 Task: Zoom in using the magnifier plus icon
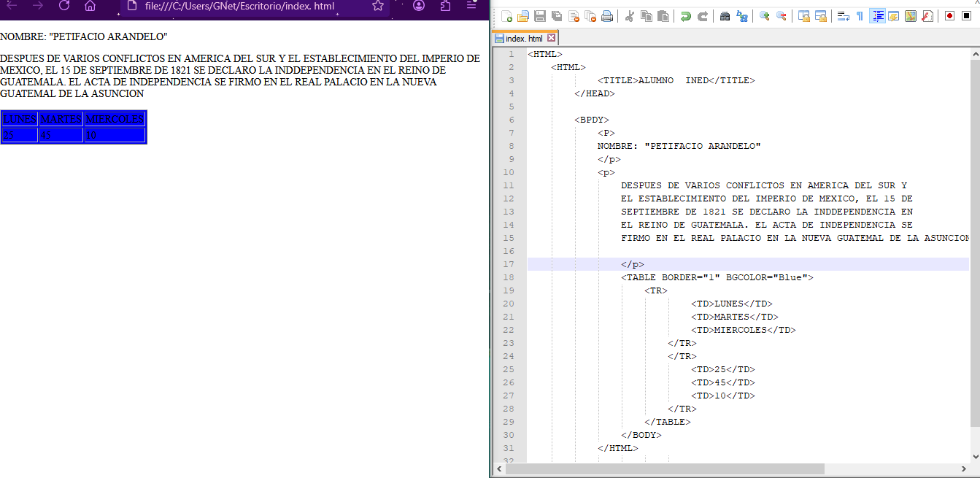point(764,16)
